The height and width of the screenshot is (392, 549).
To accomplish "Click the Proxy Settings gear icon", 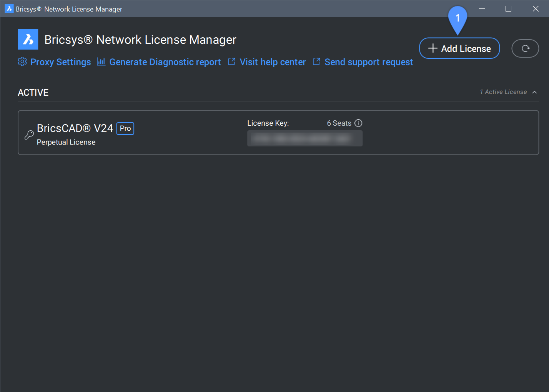I will [x=22, y=62].
